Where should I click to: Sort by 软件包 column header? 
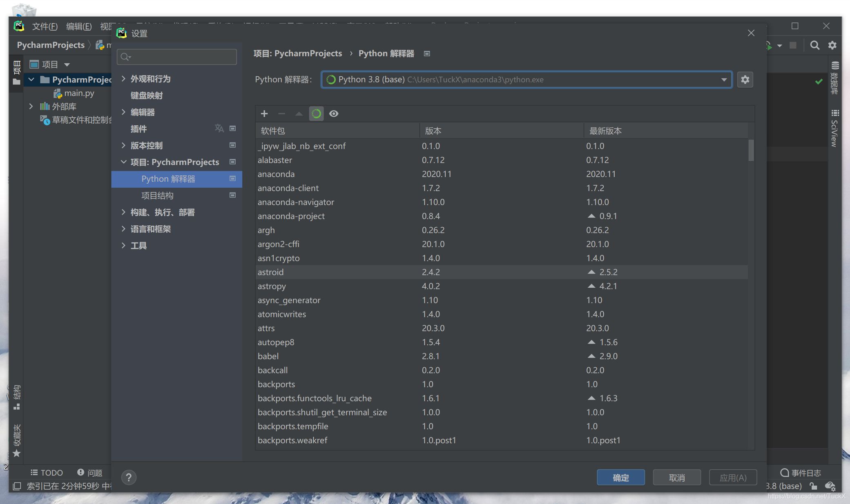(x=337, y=131)
